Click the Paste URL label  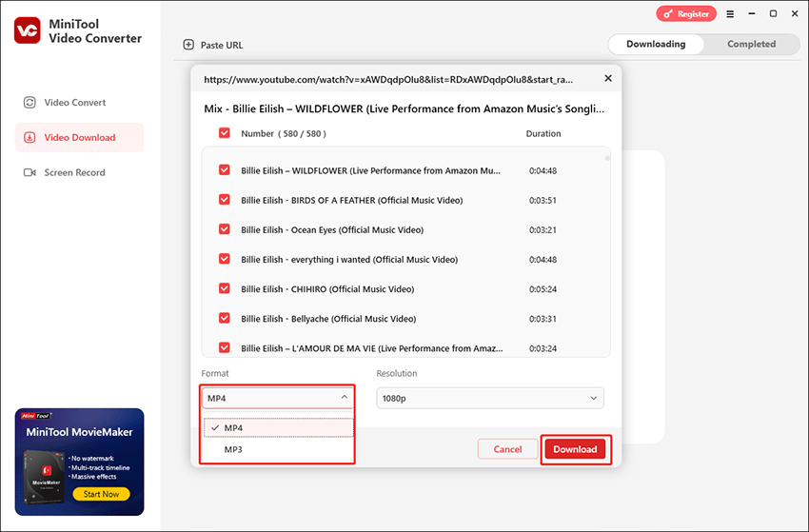(x=222, y=46)
